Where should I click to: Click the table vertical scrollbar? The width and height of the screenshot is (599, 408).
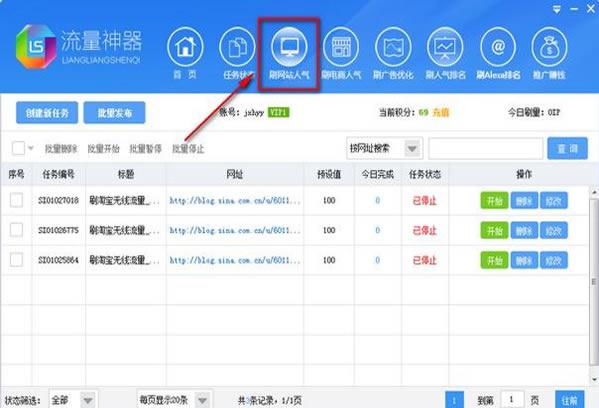point(594,283)
